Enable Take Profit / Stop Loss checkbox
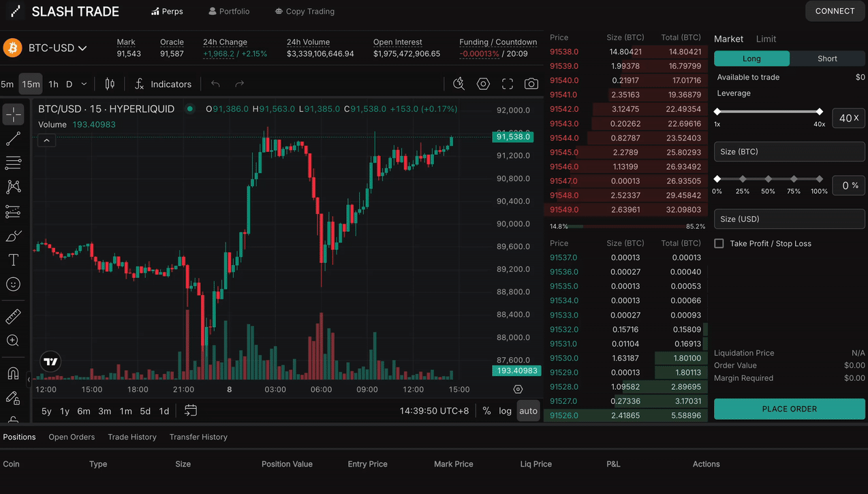 (x=719, y=243)
